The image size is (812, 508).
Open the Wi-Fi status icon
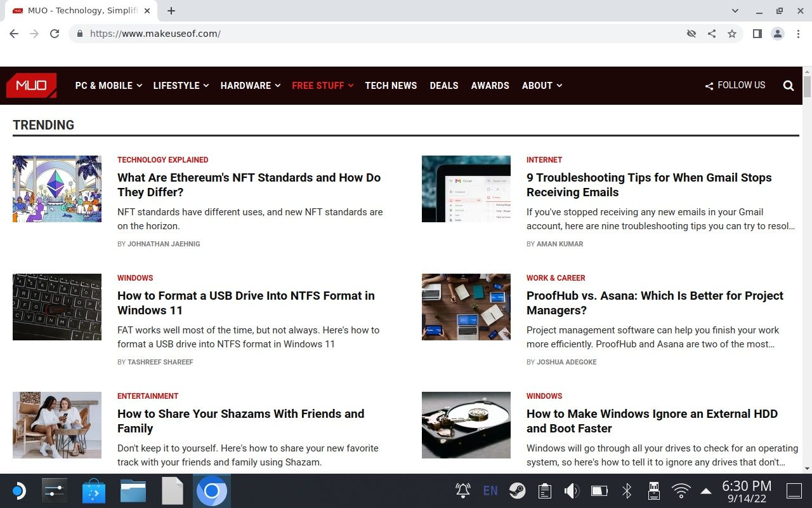(681, 490)
